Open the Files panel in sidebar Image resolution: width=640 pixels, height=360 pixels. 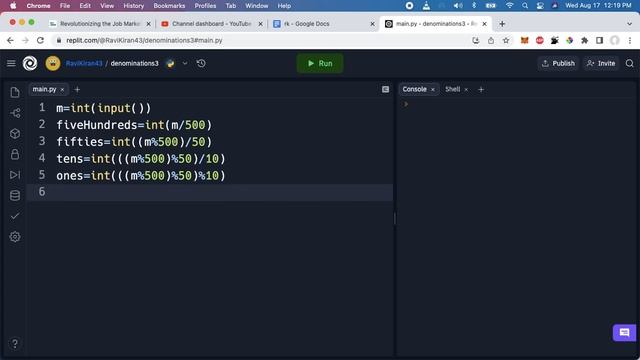click(x=15, y=92)
